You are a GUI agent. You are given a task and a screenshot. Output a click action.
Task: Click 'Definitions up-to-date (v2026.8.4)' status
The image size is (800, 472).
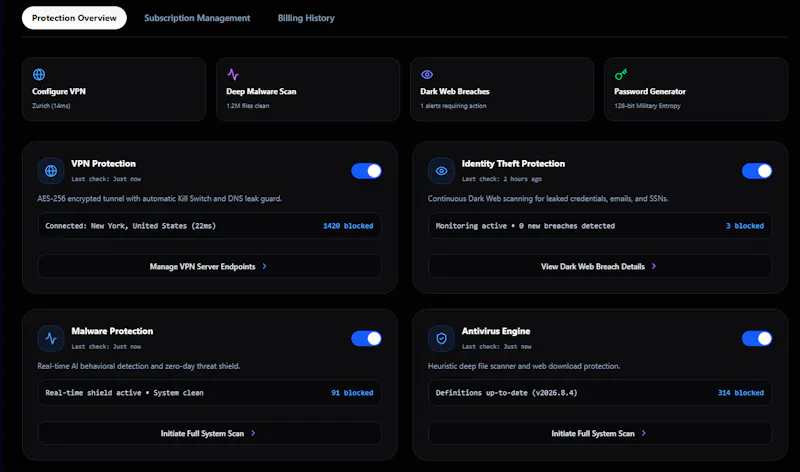pyautogui.click(x=506, y=393)
